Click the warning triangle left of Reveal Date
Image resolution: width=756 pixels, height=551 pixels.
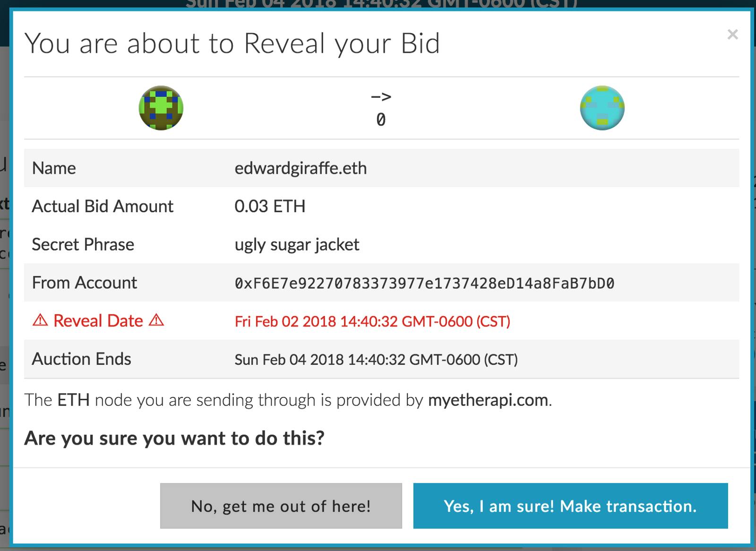coord(40,321)
